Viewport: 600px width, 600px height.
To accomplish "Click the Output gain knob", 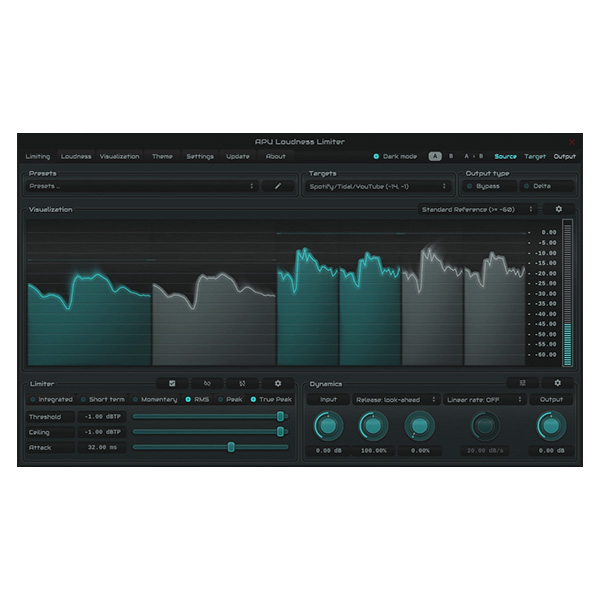I will [x=551, y=426].
